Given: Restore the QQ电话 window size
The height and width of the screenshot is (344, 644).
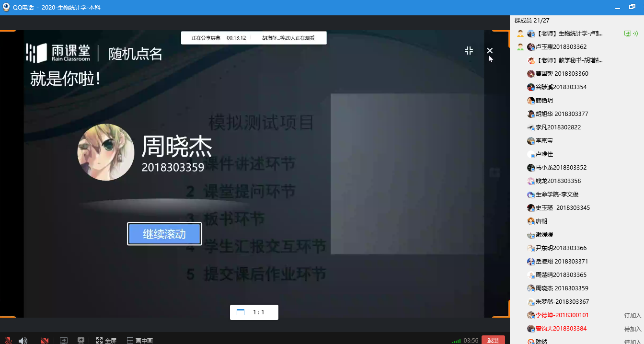Looking at the screenshot, I should [632, 7].
